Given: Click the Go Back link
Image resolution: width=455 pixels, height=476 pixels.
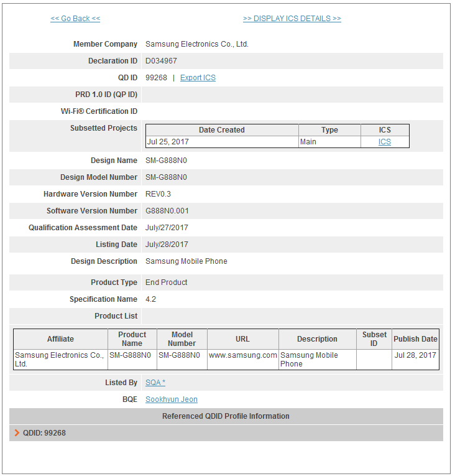Looking at the screenshot, I should tap(75, 19).
